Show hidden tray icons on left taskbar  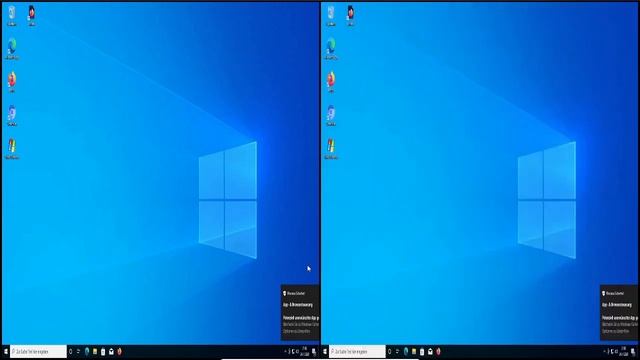(x=285, y=351)
